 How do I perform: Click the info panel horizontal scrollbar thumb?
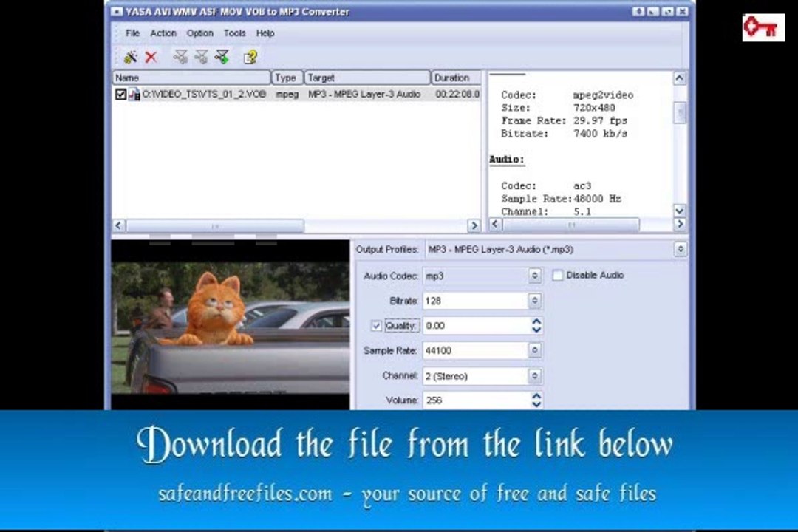pyautogui.click(x=570, y=224)
